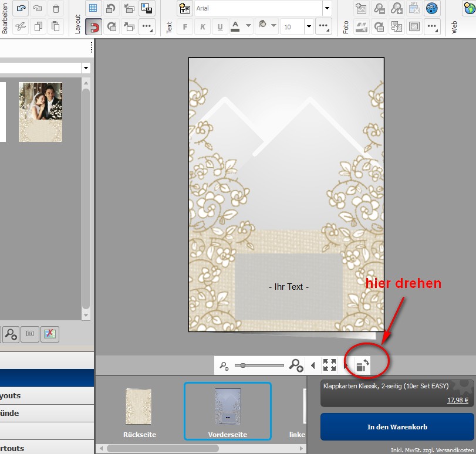
Task: Click the rotate page orientation icon
Action: click(363, 365)
